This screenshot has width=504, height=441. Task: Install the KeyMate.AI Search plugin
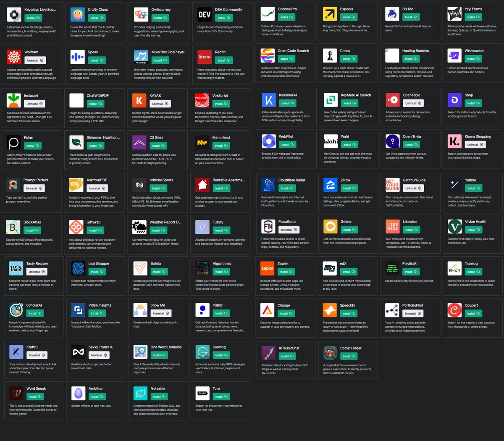pyautogui.click(x=349, y=103)
